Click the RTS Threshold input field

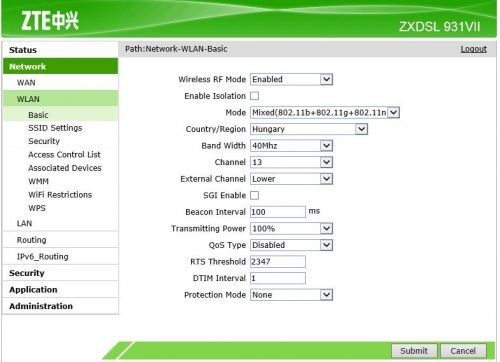pyautogui.click(x=278, y=262)
